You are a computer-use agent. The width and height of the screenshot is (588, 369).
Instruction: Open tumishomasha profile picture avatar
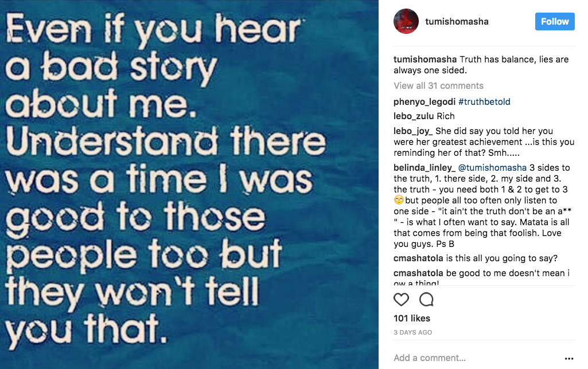405,22
